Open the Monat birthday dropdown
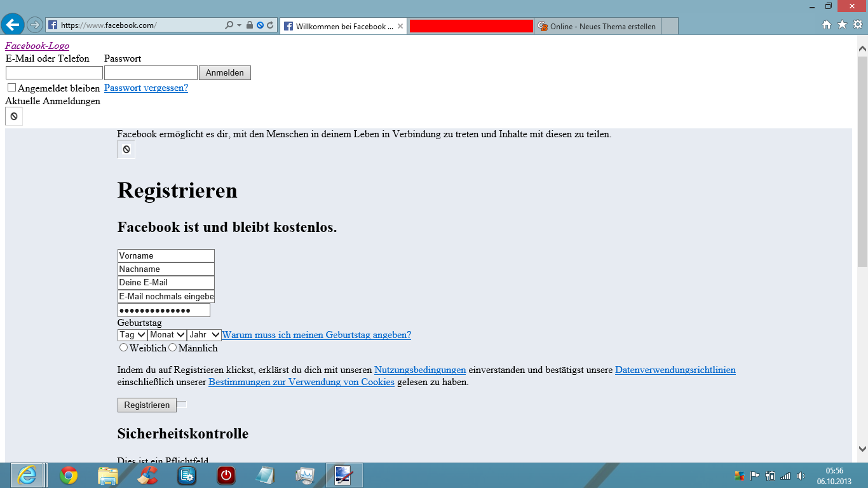The height and width of the screenshot is (488, 868). click(x=167, y=335)
